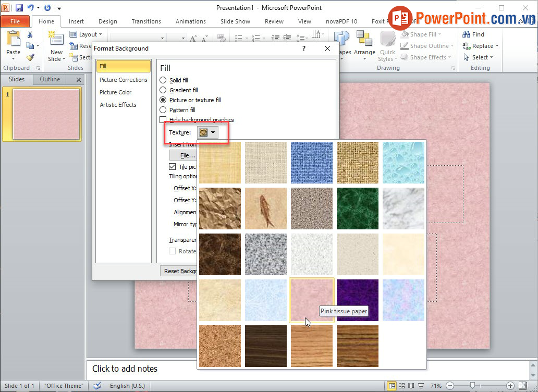Go to Picture Corrections category
538x392 pixels.
coord(123,80)
